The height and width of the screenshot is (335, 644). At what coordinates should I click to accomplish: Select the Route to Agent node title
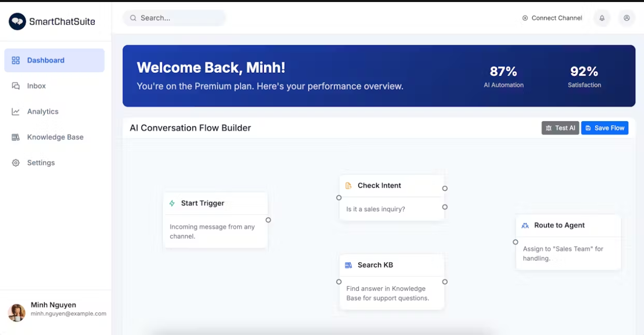pyautogui.click(x=559, y=226)
